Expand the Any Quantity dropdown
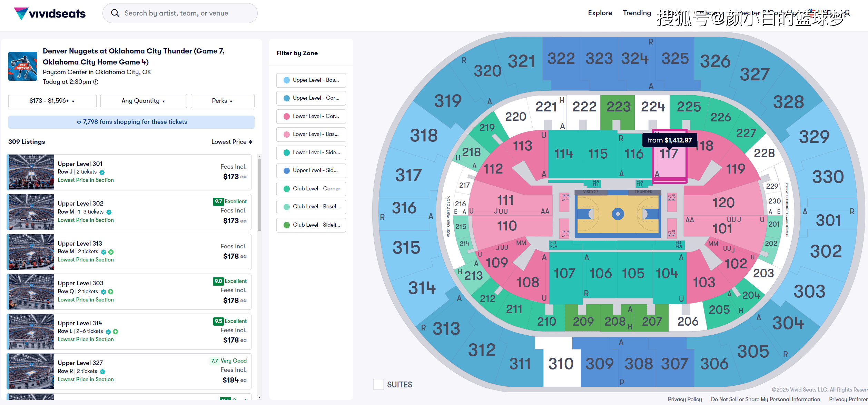This screenshot has width=868, height=405. tap(143, 101)
